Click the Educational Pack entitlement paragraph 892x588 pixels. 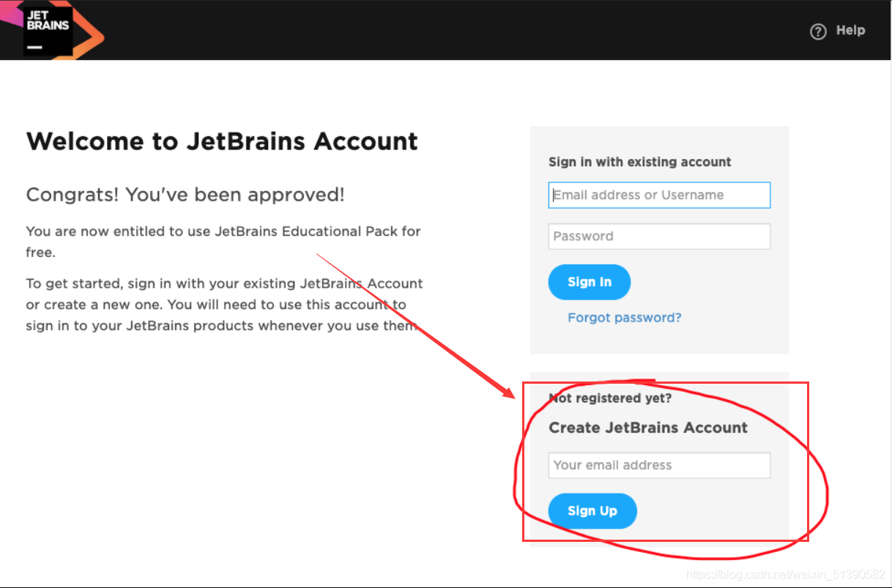(x=223, y=242)
